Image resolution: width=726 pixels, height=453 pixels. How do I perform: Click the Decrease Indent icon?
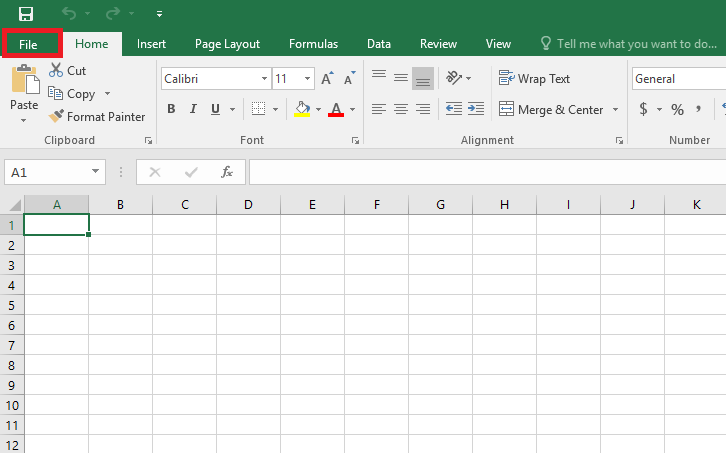point(454,109)
